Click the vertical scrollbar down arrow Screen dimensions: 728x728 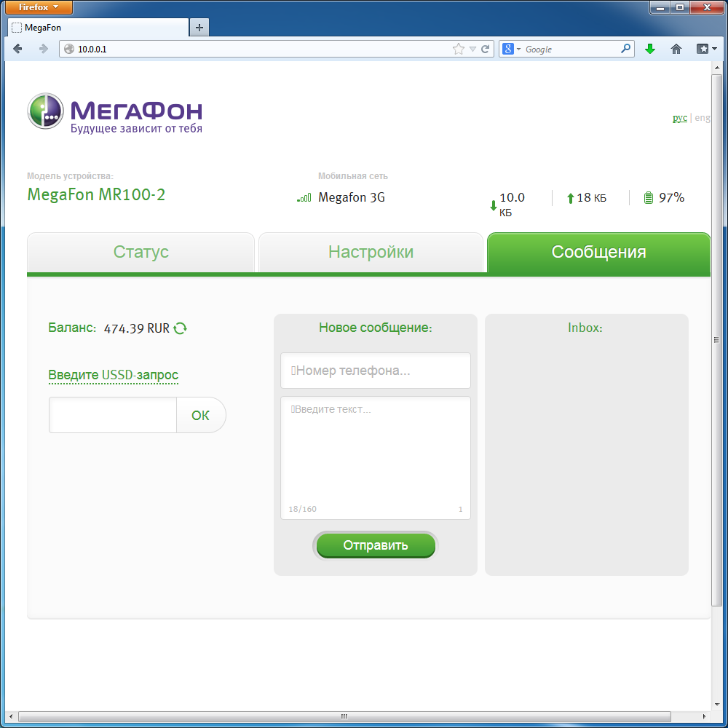pyautogui.click(x=716, y=705)
